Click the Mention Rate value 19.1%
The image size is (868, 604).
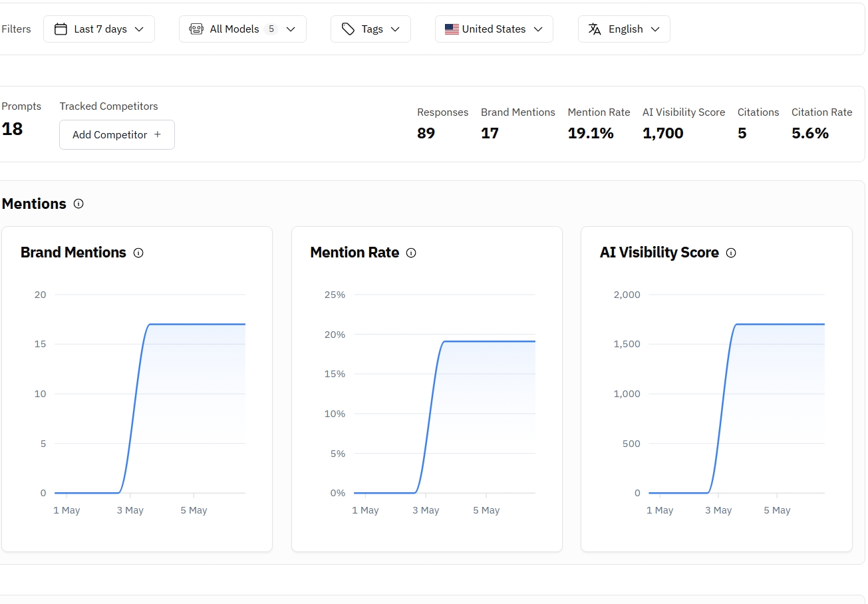[x=591, y=133]
